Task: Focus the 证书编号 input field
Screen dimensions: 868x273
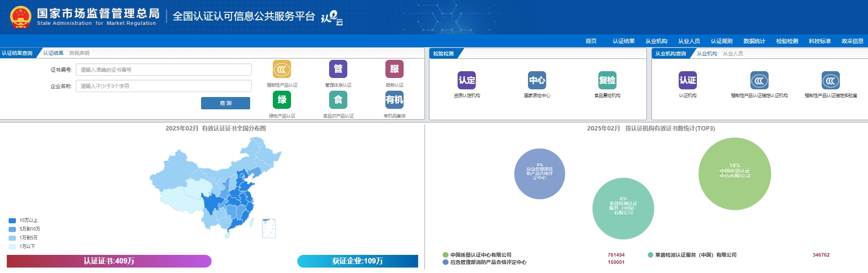Action: pos(163,70)
